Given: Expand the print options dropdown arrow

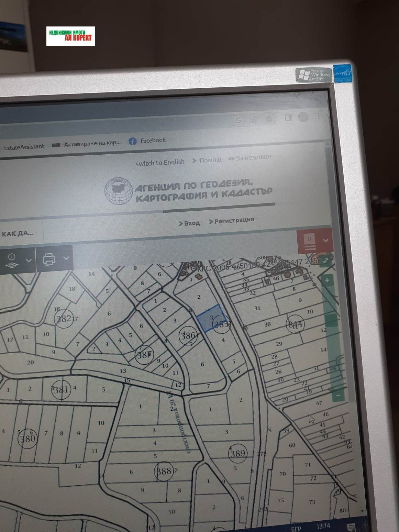Looking at the screenshot, I should pos(66,258).
